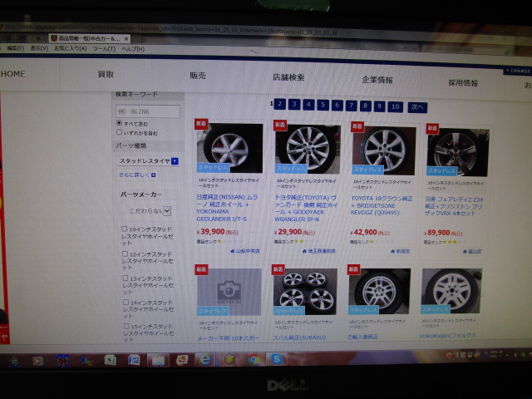The height and width of the screenshot is (399, 532).
Task: Open the TOYOTA 18クラウン純正 listing link
Action: [382, 205]
